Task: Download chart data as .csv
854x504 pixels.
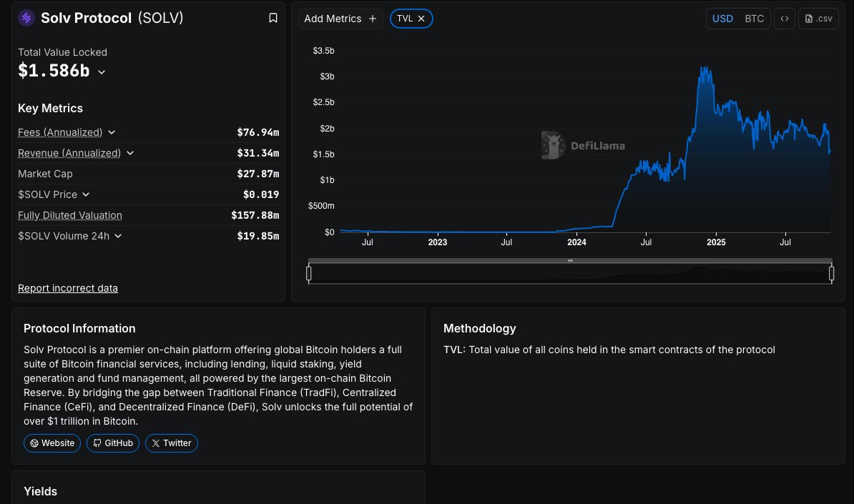Action: point(819,19)
